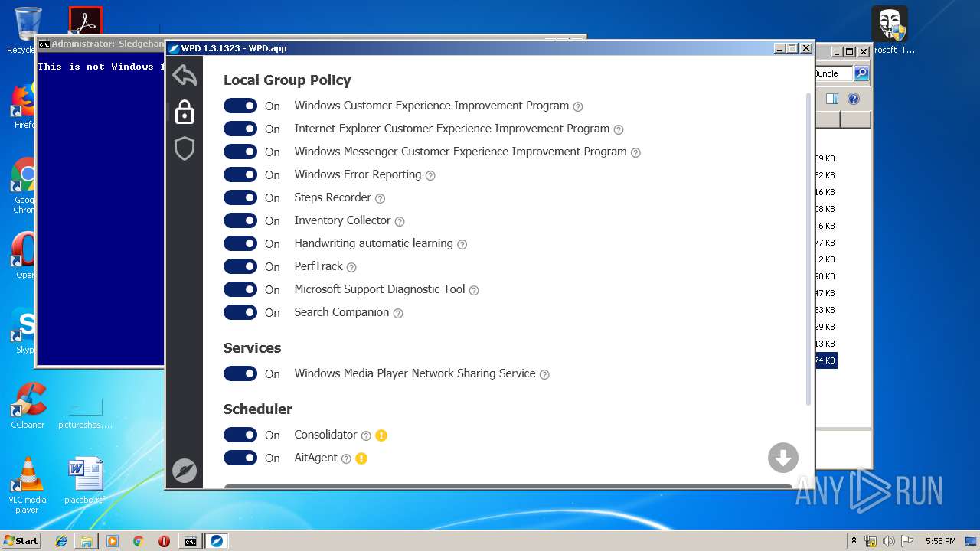Click the WPD feather logo icon
The image size is (980, 551).
185,471
